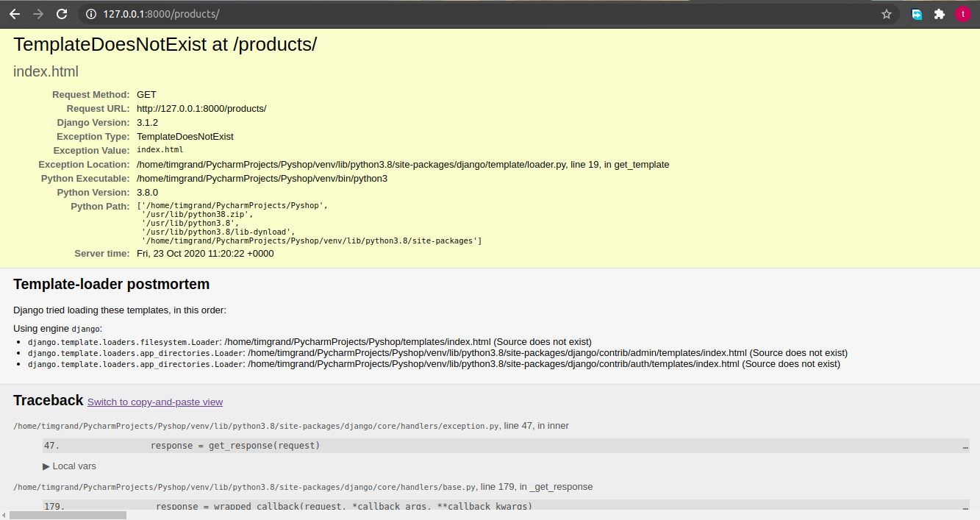Select the filesystem.Loader templates/index.html entry
Screen dimensions: 980x520
(x=310, y=342)
